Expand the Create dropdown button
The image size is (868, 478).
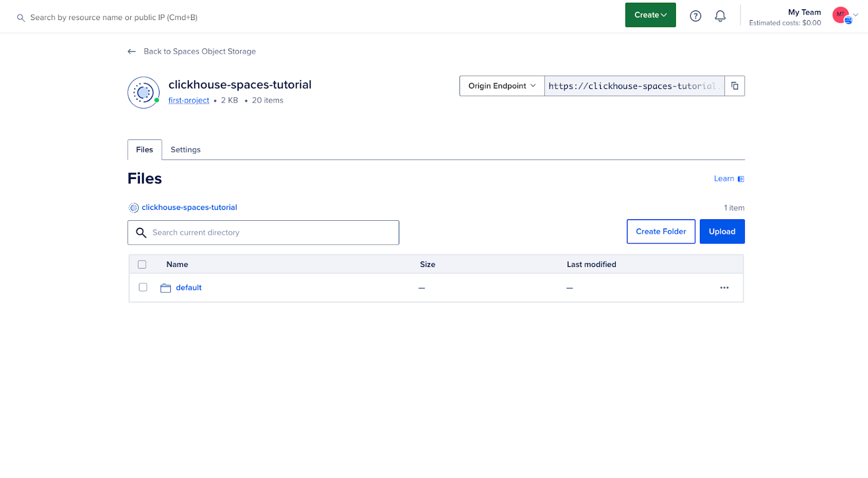650,15
